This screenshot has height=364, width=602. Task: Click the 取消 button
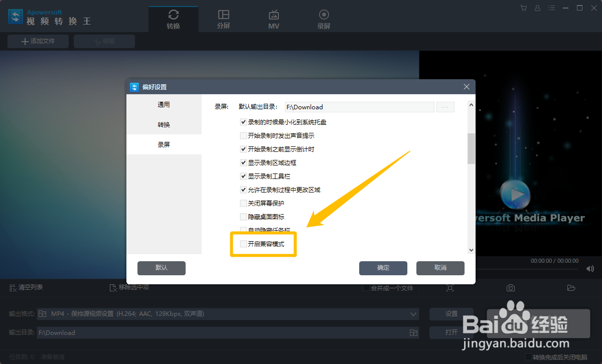440,268
